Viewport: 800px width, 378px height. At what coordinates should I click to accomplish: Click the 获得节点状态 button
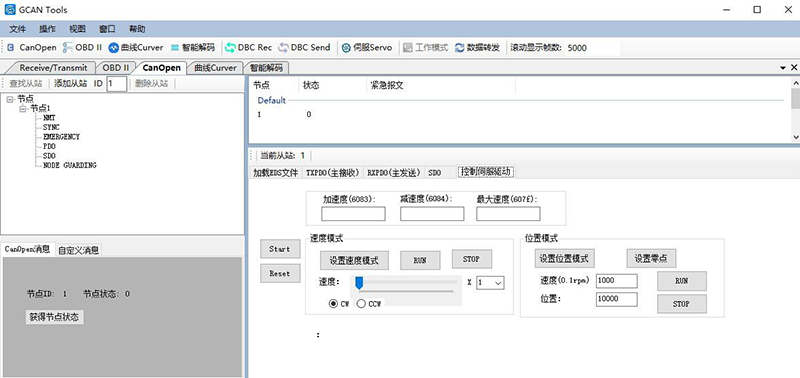[x=54, y=317]
